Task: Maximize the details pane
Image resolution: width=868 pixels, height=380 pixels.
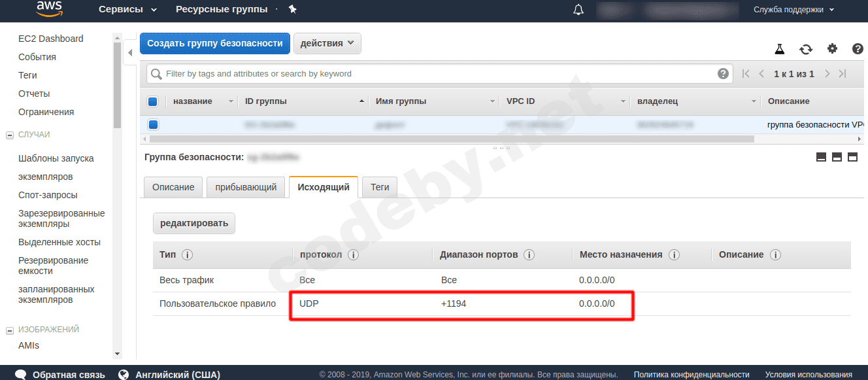Action: pyautogui.click(x=852, y=157)
